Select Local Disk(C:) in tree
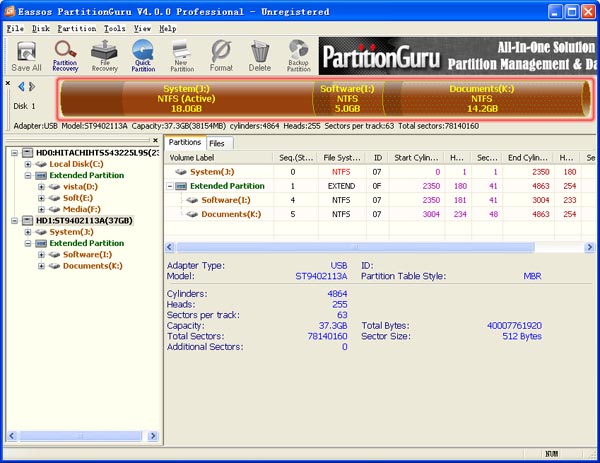The height and width of the screenshot is (463, 600). pos(76,164)
